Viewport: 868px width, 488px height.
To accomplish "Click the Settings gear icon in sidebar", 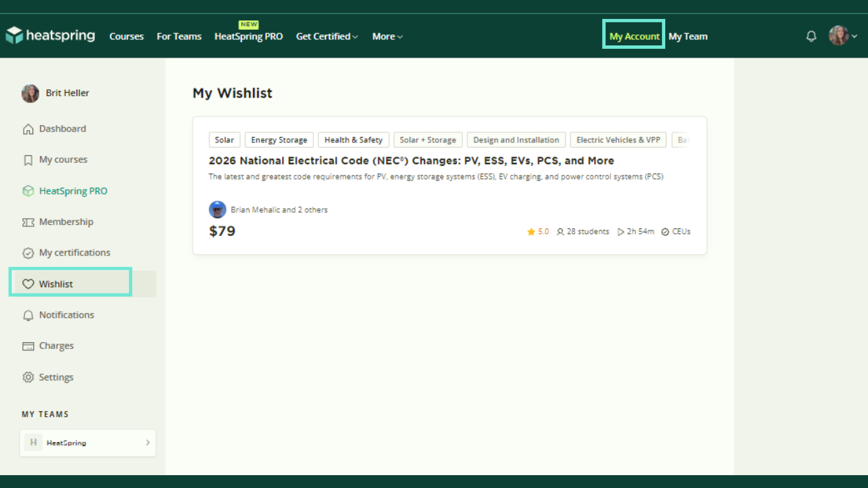I will pyautogui.click(x=28, y=378).
